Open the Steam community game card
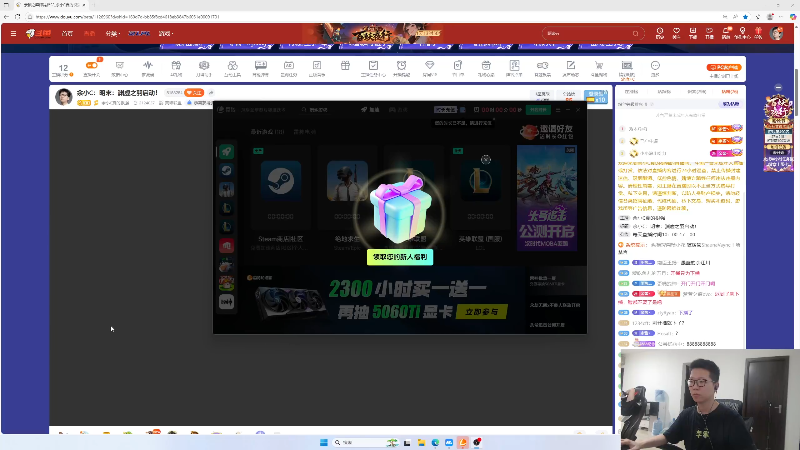 281,198
